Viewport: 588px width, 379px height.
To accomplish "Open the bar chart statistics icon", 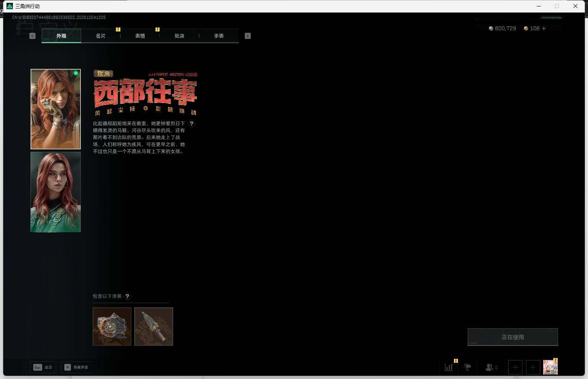I will (449, 367).
